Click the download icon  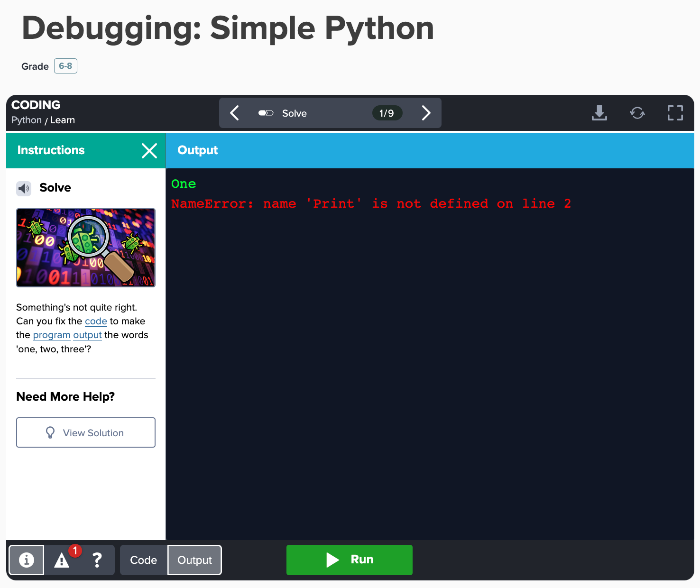pyautogui.click(x=599, y=113)
